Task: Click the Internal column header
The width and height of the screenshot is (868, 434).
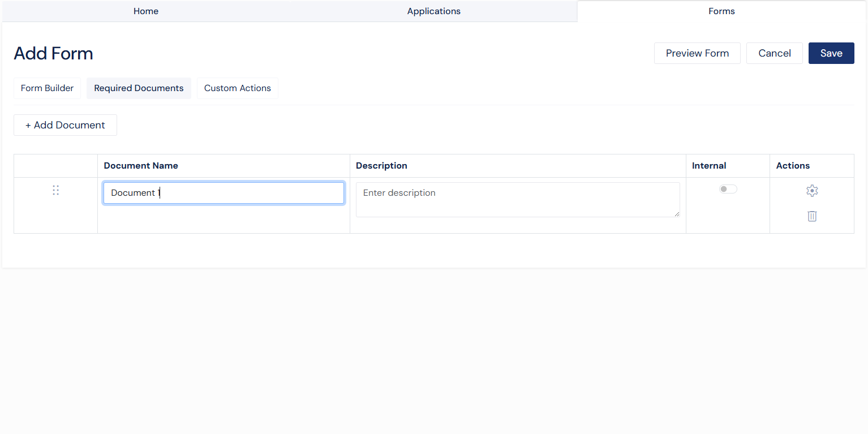Action: coord(709,166)
